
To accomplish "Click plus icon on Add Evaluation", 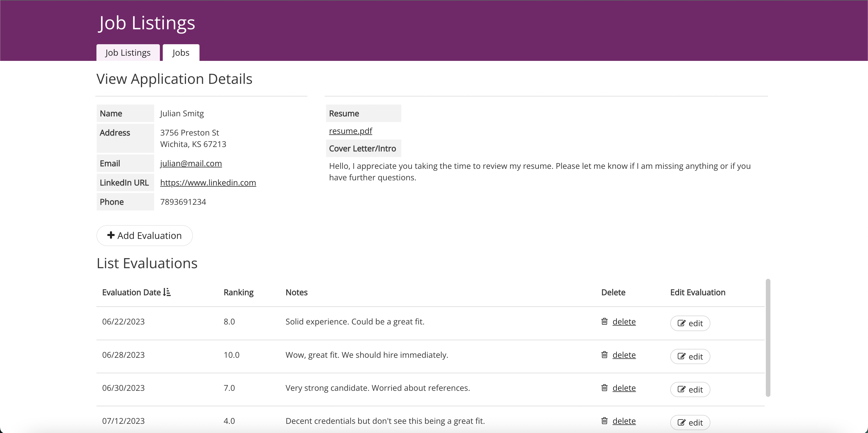I will [111, 235].
